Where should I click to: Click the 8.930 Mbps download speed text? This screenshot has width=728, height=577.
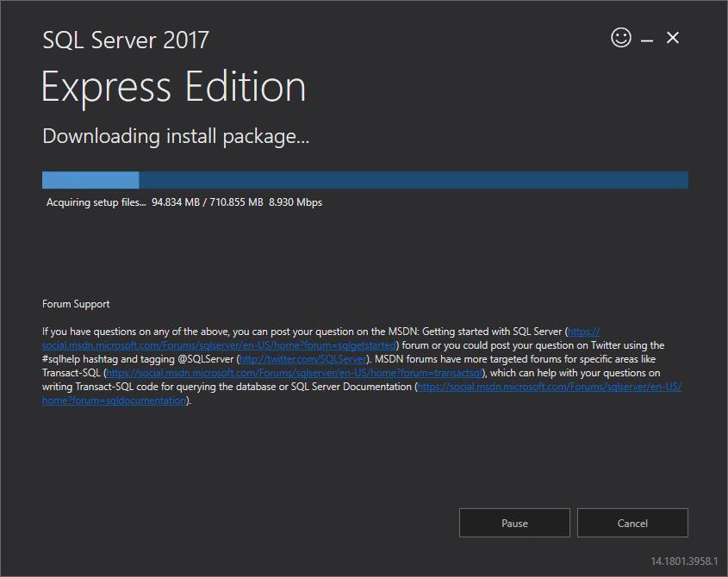296,202
